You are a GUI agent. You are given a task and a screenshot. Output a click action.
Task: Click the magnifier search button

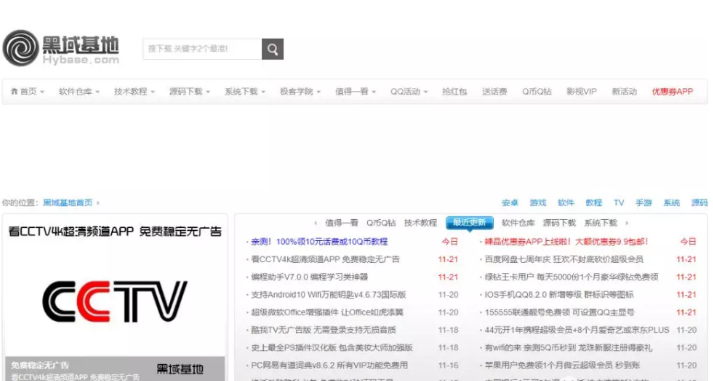[x=272, y=49]
